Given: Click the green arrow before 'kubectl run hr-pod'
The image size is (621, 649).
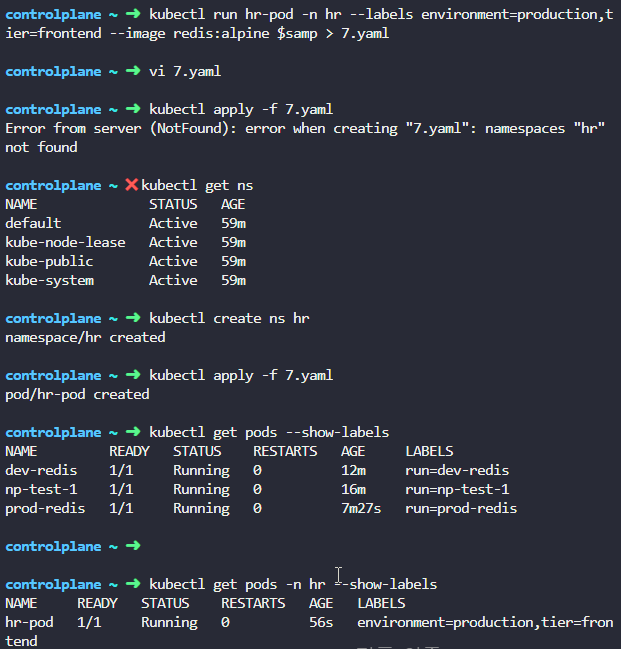Looking at the screenshot, I should point(133,14).
